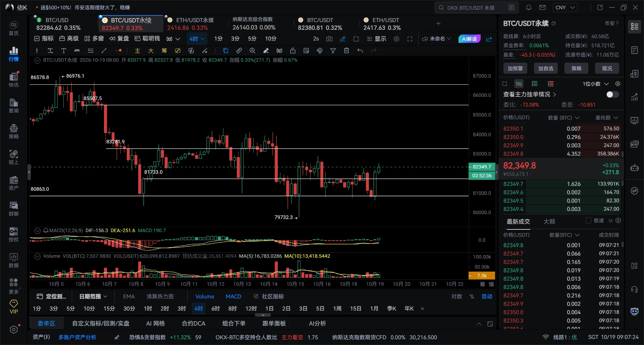Image resolution: width=644 pixels, height=345 pixels.
Task: Open 1位小数 precision dropdown
Action: (596, 84)
